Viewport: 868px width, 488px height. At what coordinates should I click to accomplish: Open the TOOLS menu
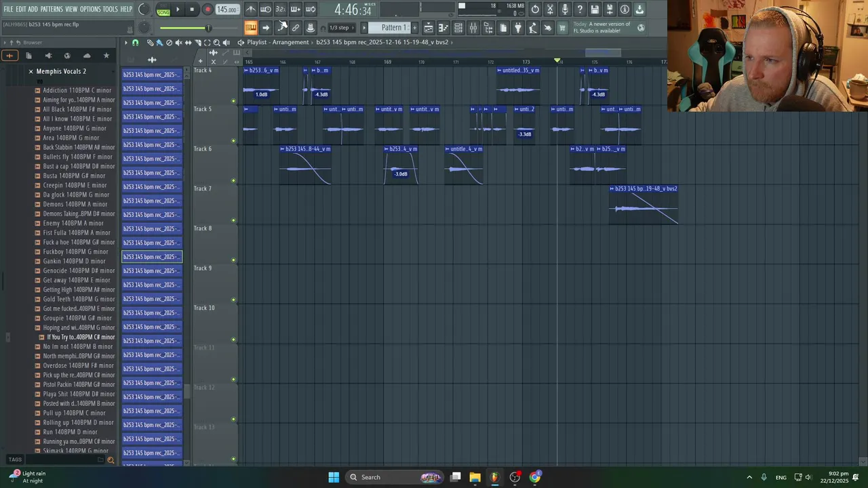point(110,9)
